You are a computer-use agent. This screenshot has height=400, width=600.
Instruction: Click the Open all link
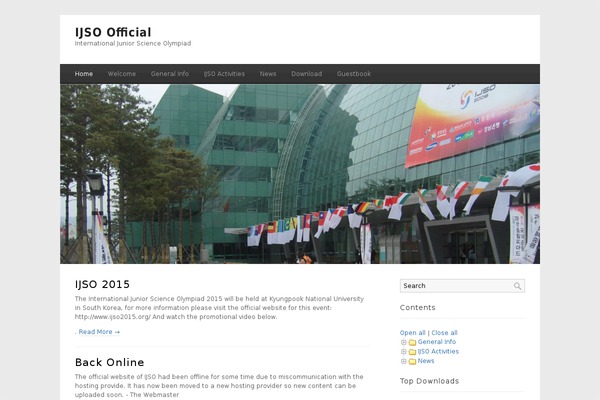(x=412, y=333)
